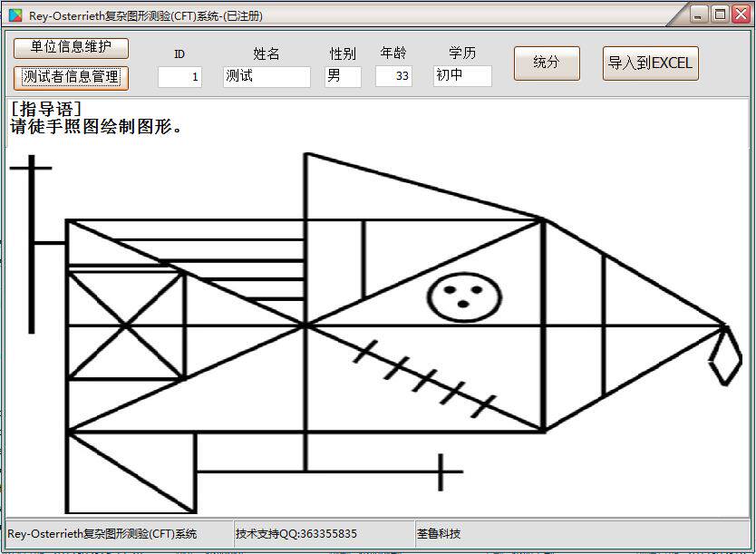756x554 pixels.
Task: Export results with 导入到EXCEL button
Action: tap(650, 63)
